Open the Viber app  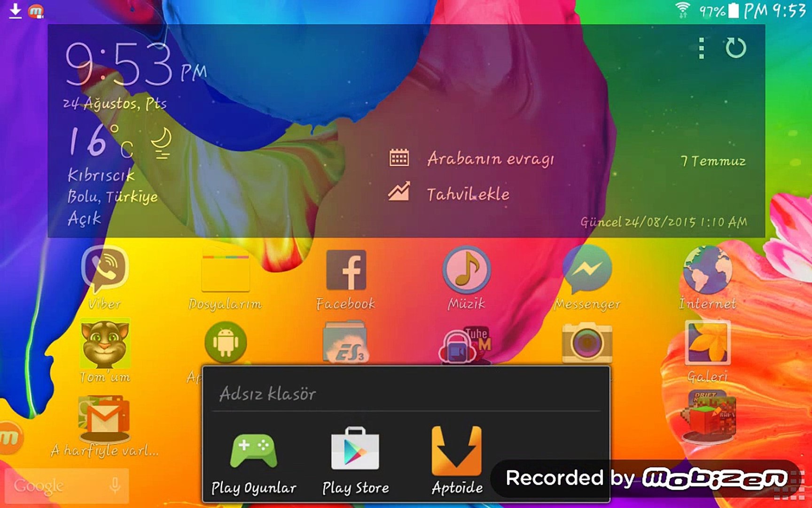point(104,270)
